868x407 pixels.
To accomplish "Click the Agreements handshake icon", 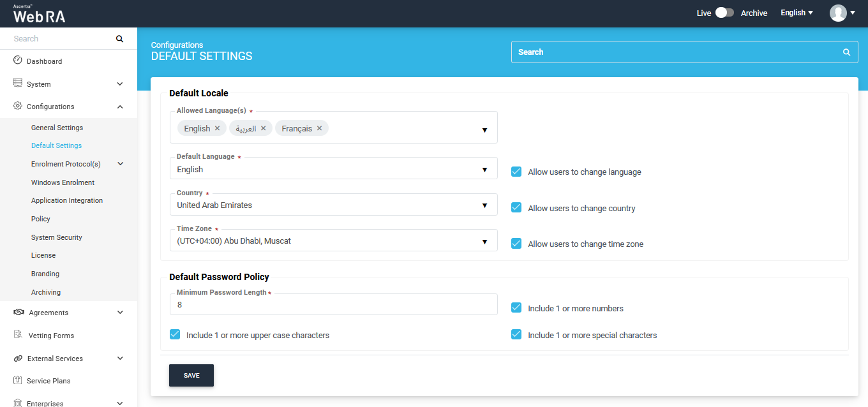I will tap(18, 313).
